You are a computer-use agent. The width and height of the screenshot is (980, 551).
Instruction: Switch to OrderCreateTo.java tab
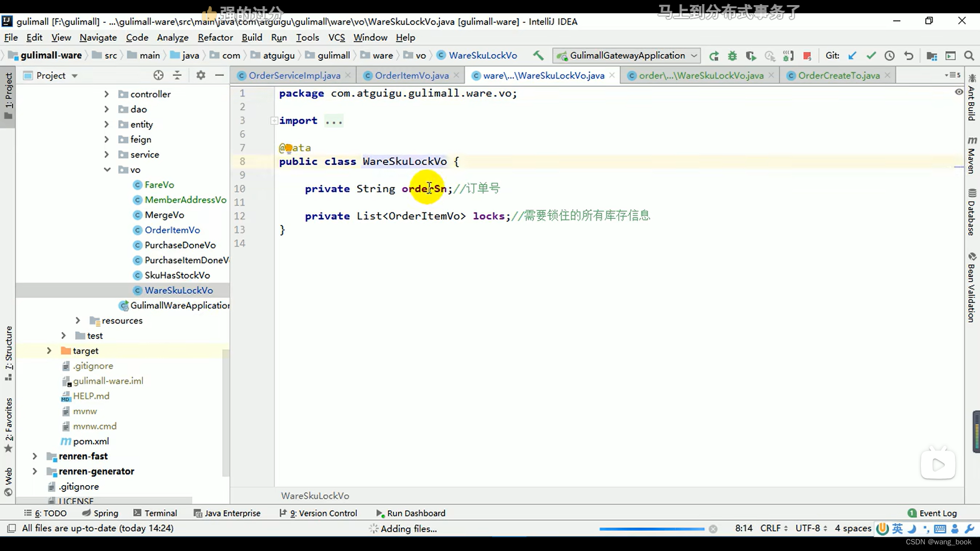pyautogui.click(x=839, y=76)
